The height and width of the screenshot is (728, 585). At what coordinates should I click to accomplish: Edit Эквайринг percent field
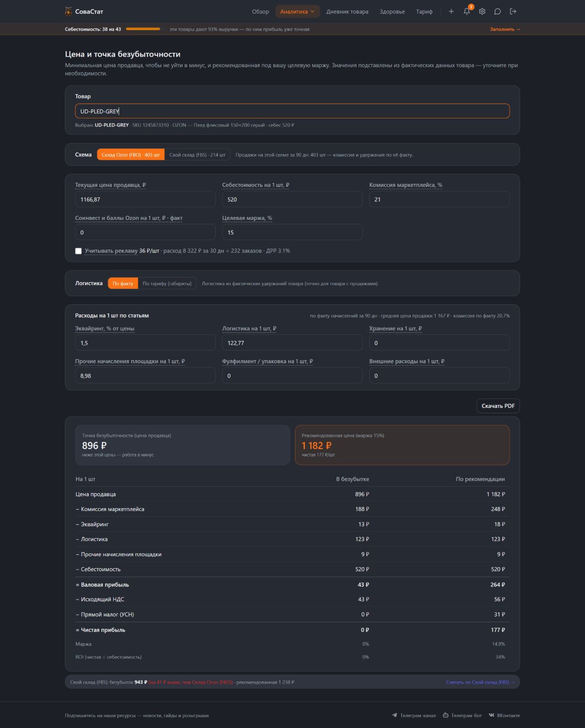145,343
